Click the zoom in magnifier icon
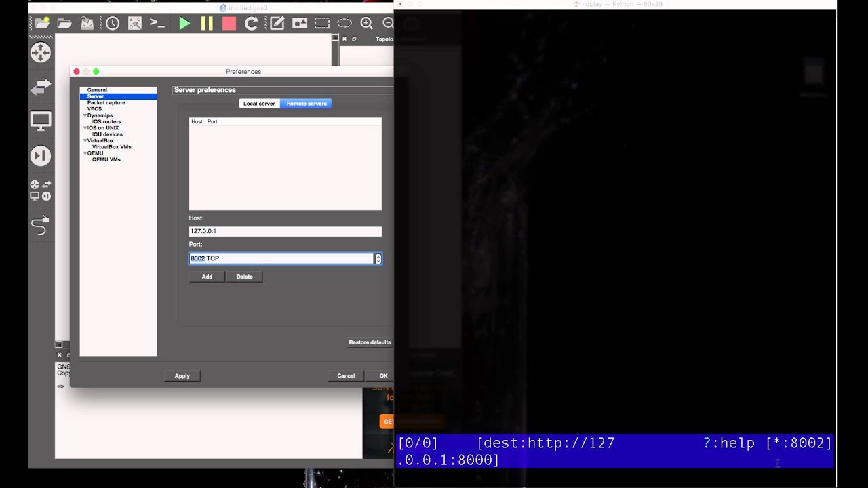868x488 pixels. coord(367,24)
